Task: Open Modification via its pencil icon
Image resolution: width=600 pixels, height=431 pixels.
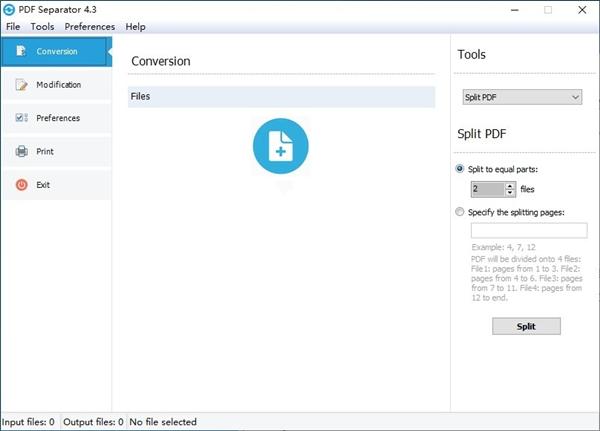Action: (x=21, y=85)
